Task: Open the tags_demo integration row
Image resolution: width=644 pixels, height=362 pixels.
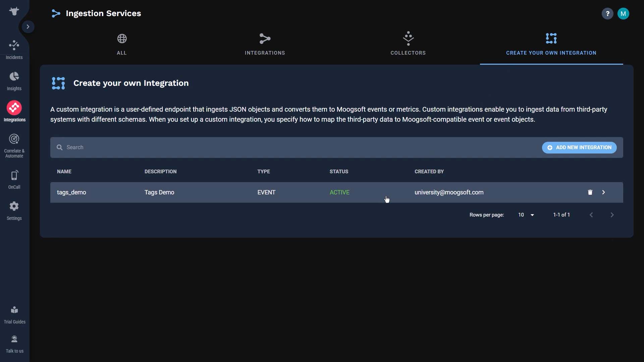Action: point(337,192)
